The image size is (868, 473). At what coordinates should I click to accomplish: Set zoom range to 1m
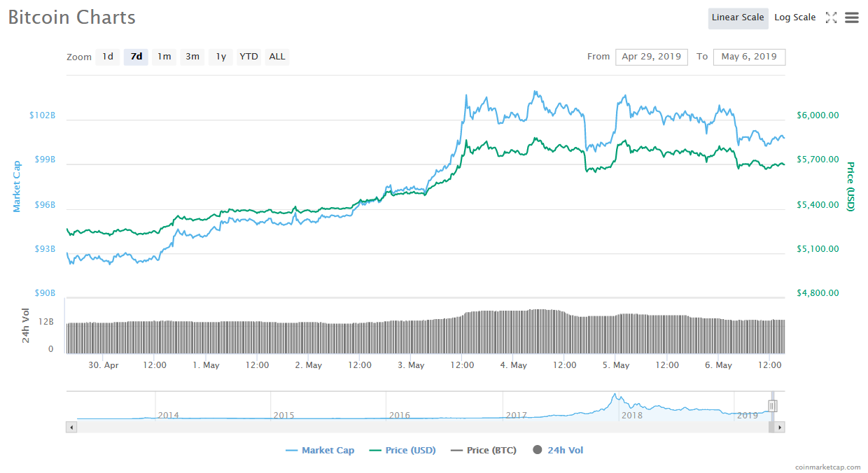point(164,57)
